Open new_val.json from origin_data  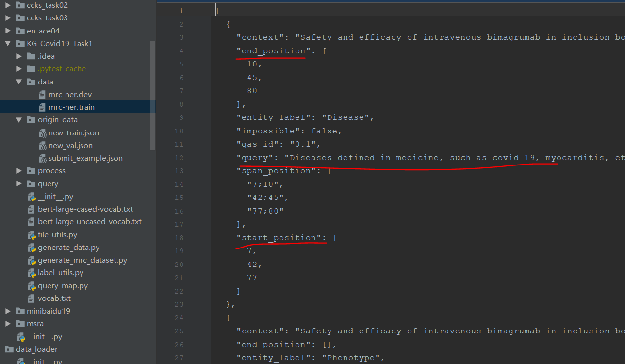(70, 145)
